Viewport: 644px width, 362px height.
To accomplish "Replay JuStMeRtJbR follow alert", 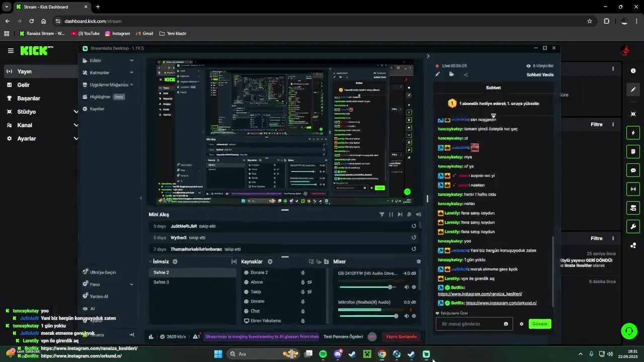I will [x=414, y=226].
